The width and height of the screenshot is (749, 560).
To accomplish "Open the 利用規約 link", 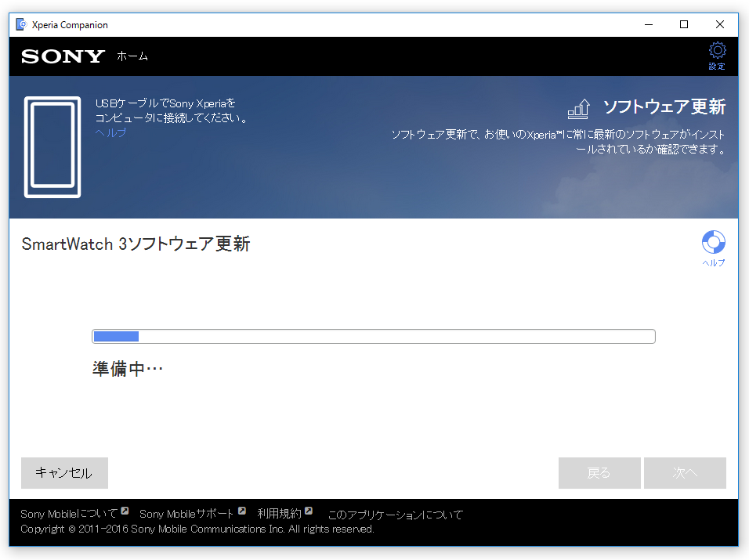I will (x=279, y=515).
